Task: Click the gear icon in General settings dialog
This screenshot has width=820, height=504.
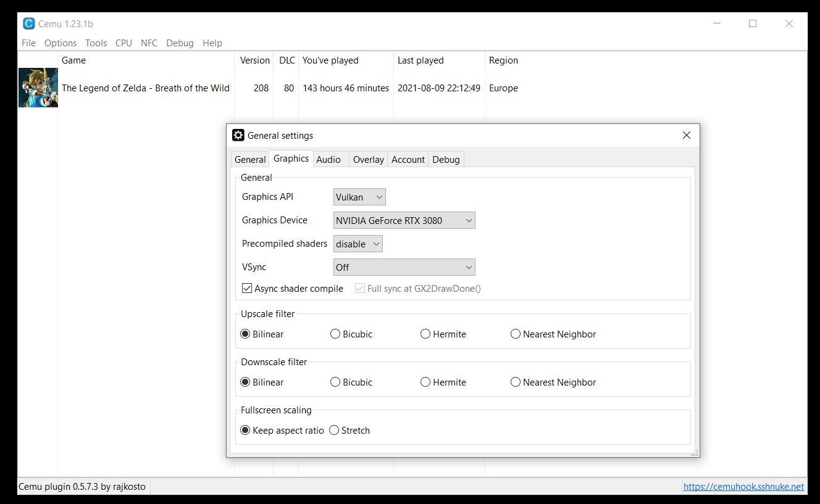Action: (238, 135)
